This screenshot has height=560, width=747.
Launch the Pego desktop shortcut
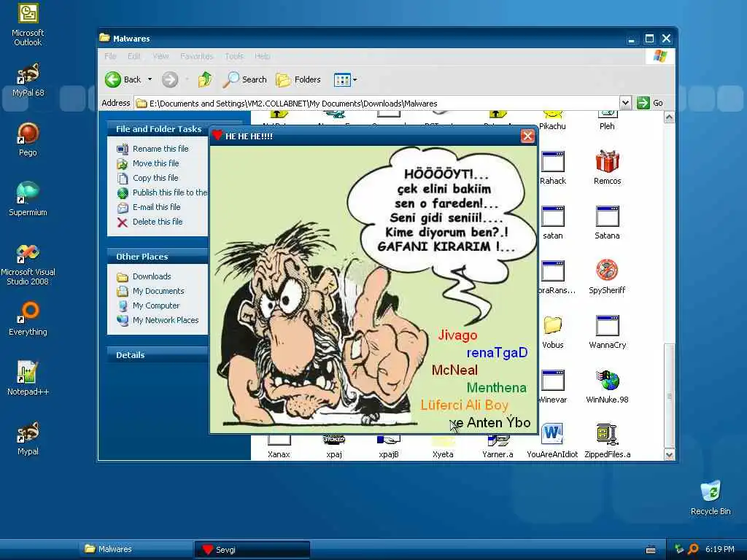(28, 139)
